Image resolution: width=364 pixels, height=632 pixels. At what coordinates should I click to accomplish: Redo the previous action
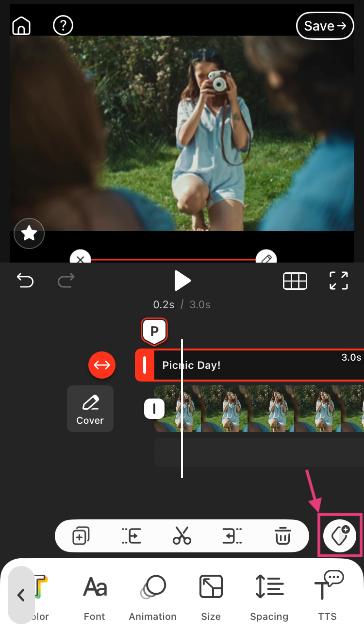[x=66, y=280]
